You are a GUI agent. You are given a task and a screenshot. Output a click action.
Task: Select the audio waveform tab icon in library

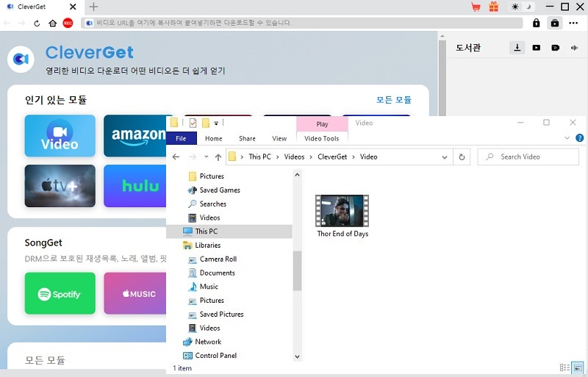pos(574,48)
